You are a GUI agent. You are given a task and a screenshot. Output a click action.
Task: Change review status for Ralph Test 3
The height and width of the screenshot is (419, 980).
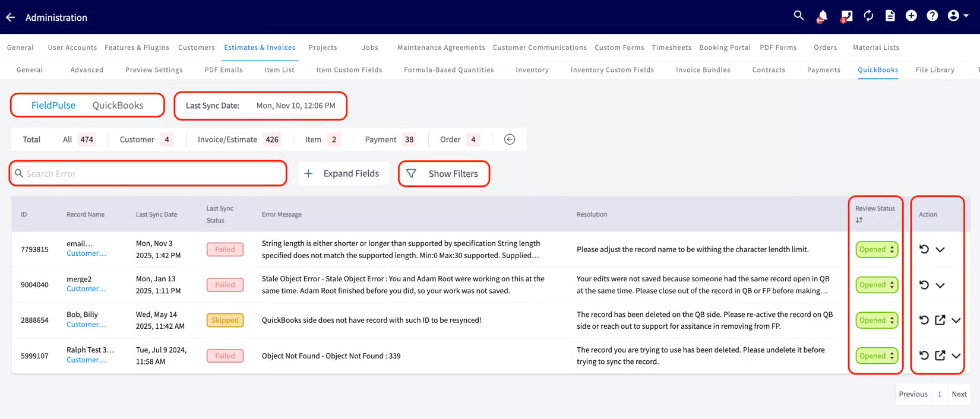(877, 355)
